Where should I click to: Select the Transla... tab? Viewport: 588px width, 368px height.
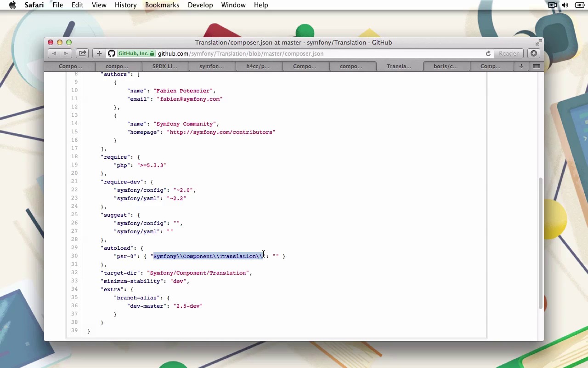tap(399, 66)
